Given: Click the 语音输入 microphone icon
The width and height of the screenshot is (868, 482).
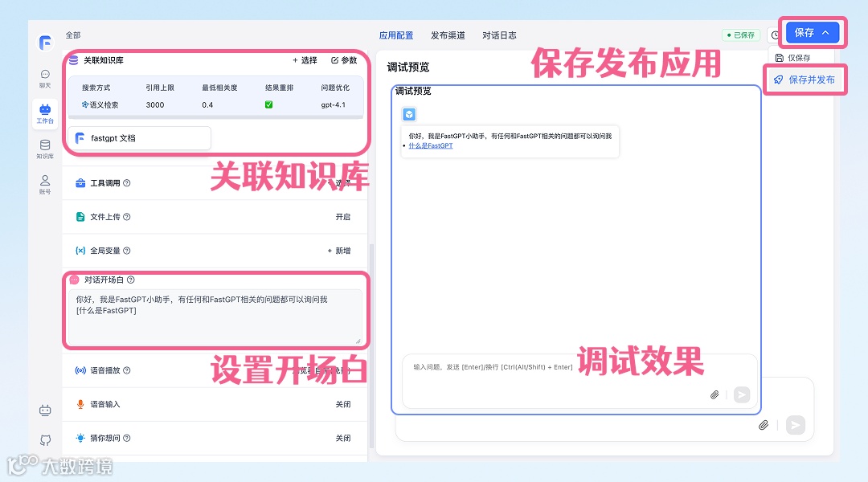Looking at the screenshot, I should (80, 405).
